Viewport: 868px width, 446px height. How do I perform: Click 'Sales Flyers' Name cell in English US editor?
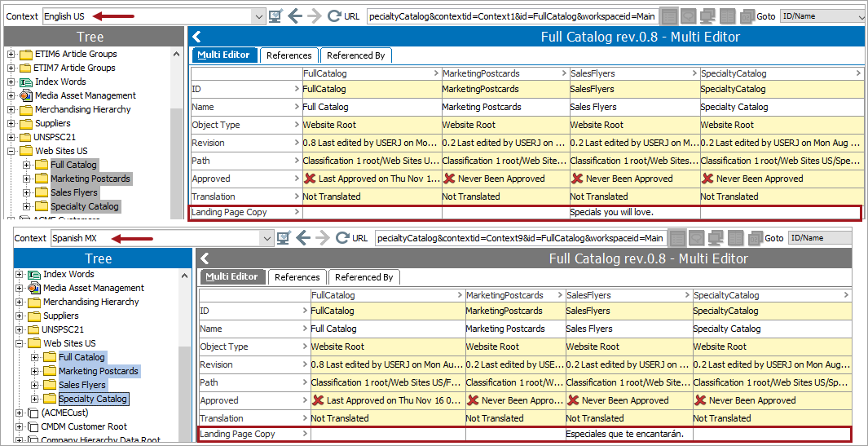click(x=634, y=107)
